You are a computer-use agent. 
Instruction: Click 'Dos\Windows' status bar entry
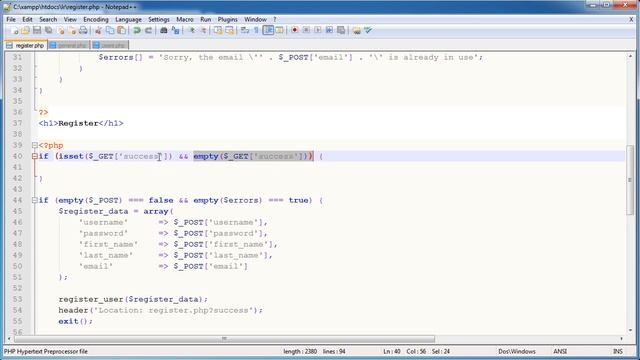tap(517, 351)
